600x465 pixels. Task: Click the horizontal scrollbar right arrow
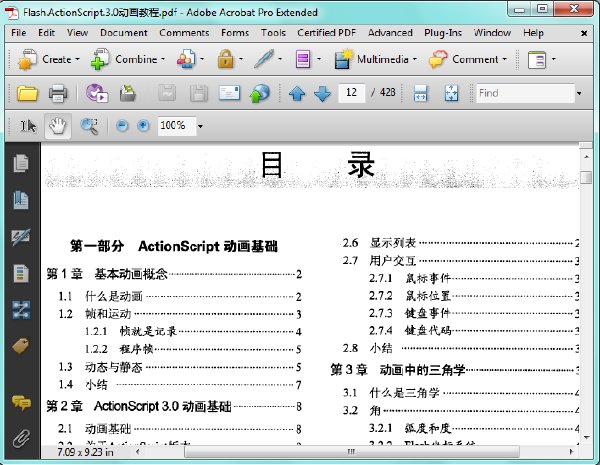572,452
